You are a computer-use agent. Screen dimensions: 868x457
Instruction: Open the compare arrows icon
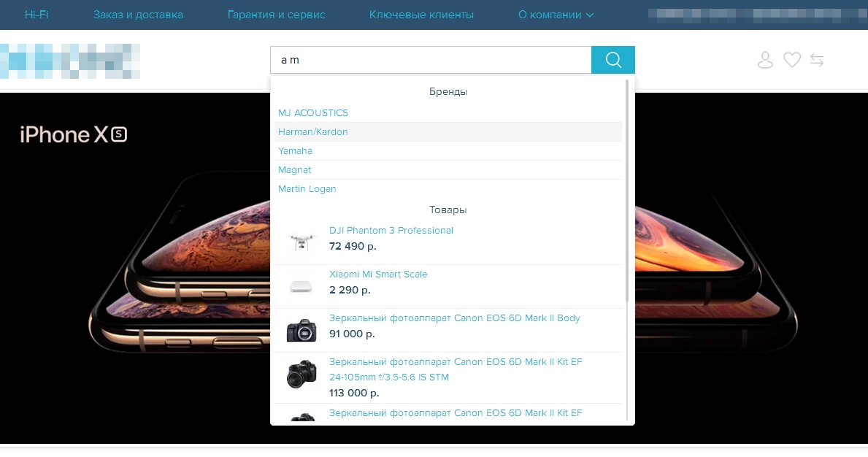[817, 59]
